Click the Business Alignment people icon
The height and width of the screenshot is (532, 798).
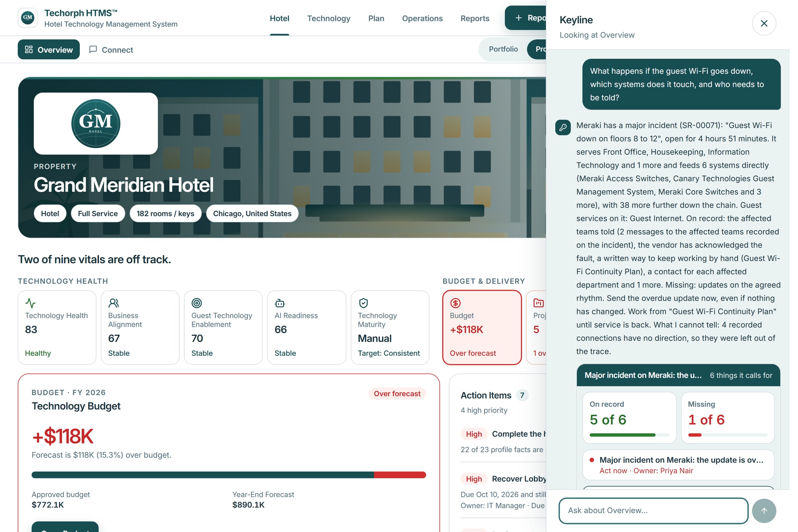114,303
